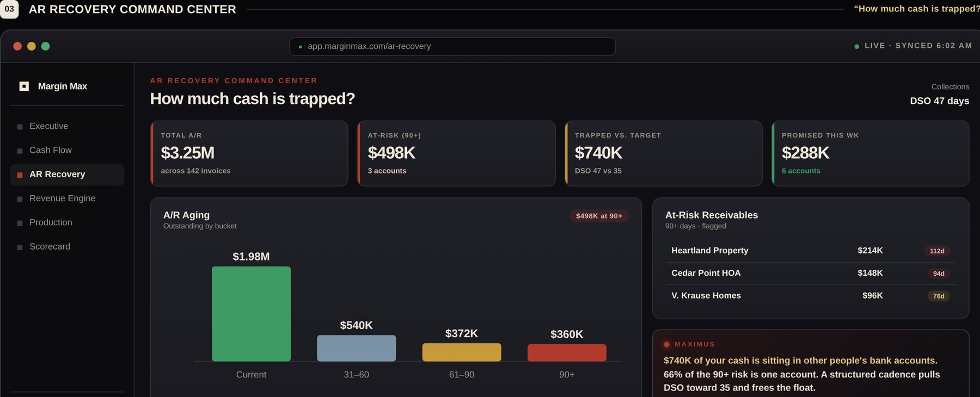The height and width of the screenshot is (397, 980).
Task: Go to Cash Flow in the sidebar
Action: [67, 150]
